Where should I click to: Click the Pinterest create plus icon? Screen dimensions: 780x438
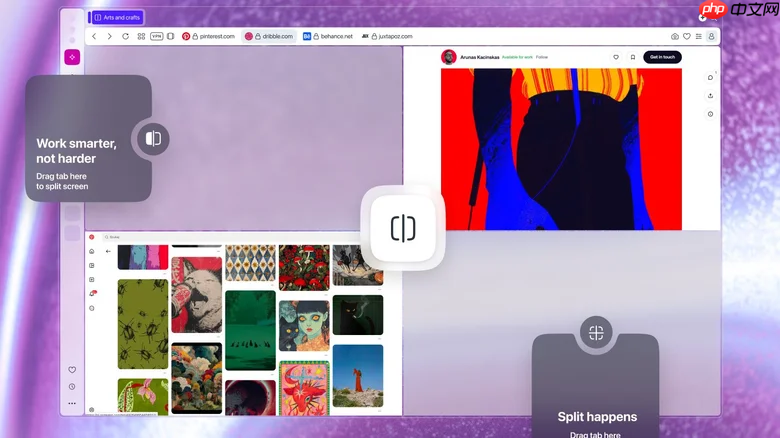(x=92, y=280)
